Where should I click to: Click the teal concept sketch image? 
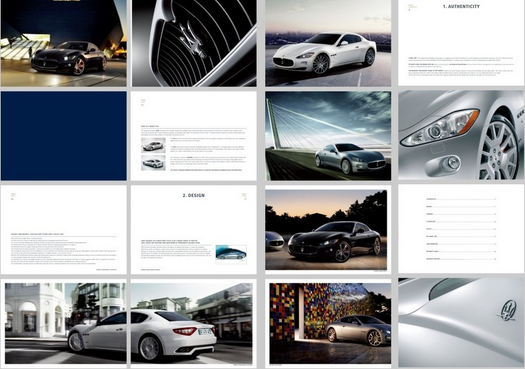click(231, 253)
